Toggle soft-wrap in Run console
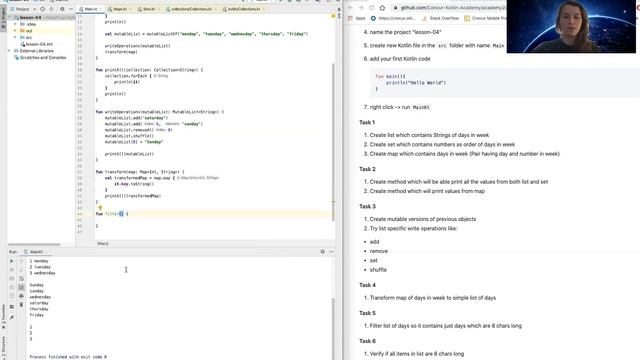 click(x=21, y=279)
